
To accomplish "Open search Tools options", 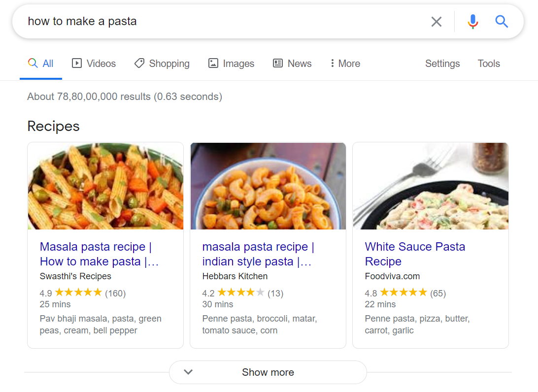I will coord(489,64).
